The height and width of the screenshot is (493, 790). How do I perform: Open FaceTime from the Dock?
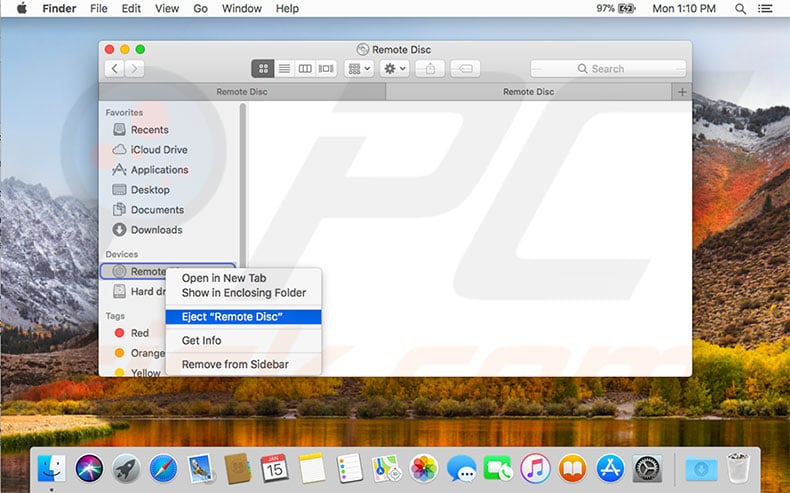pyautogui.click(x=498, y=468)
